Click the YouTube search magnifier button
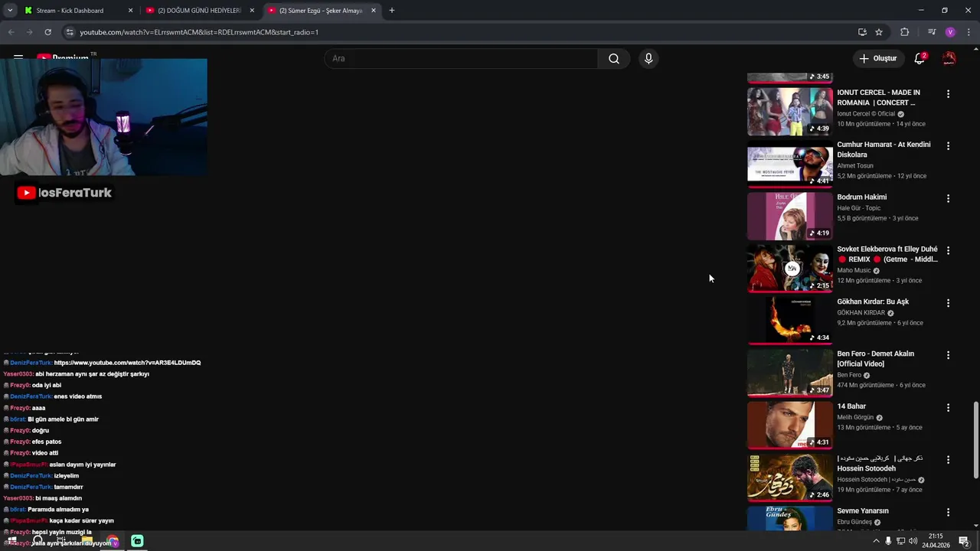This screenshot has height=551, width=980. point(613,59)
